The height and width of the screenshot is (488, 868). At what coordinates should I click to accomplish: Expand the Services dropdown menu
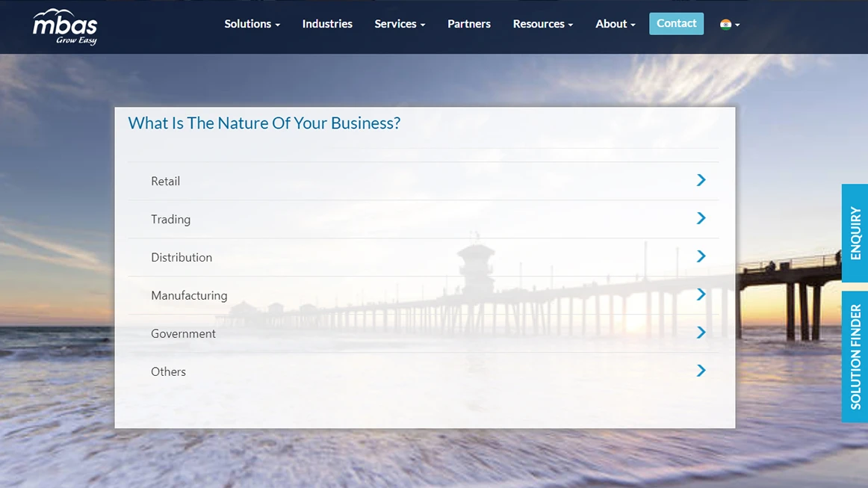click(x=400, y=24)
